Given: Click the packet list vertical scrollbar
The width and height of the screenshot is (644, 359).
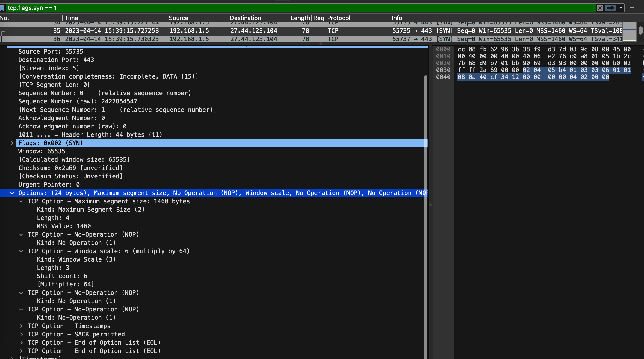Looking at the screenshot, I should tap(641, 30).
